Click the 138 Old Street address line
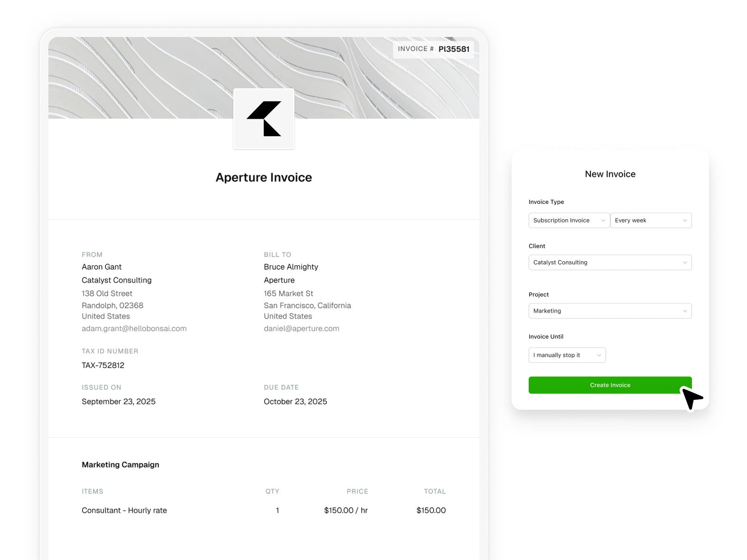This screenshot has width=747, height=560. tap(107, 294)
